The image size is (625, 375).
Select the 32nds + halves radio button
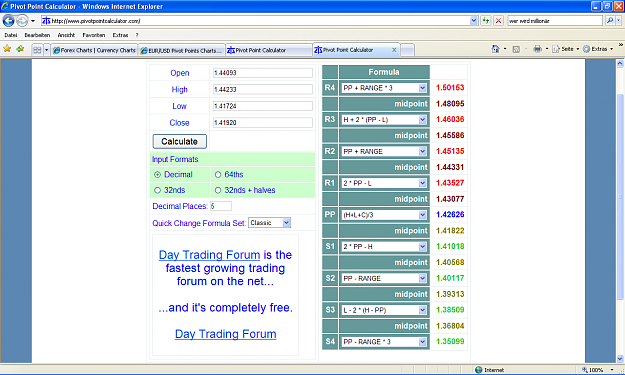tap(218, 190)
